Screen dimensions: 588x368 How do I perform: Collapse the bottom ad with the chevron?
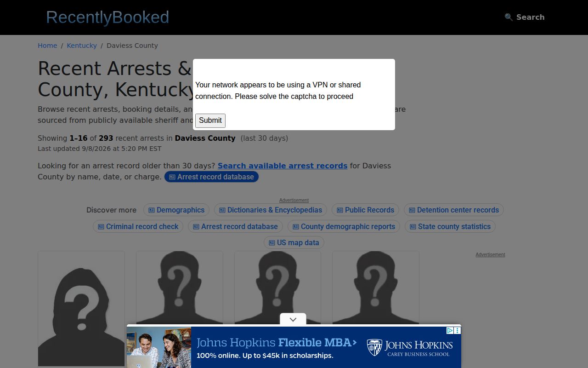tap(293, 319)
